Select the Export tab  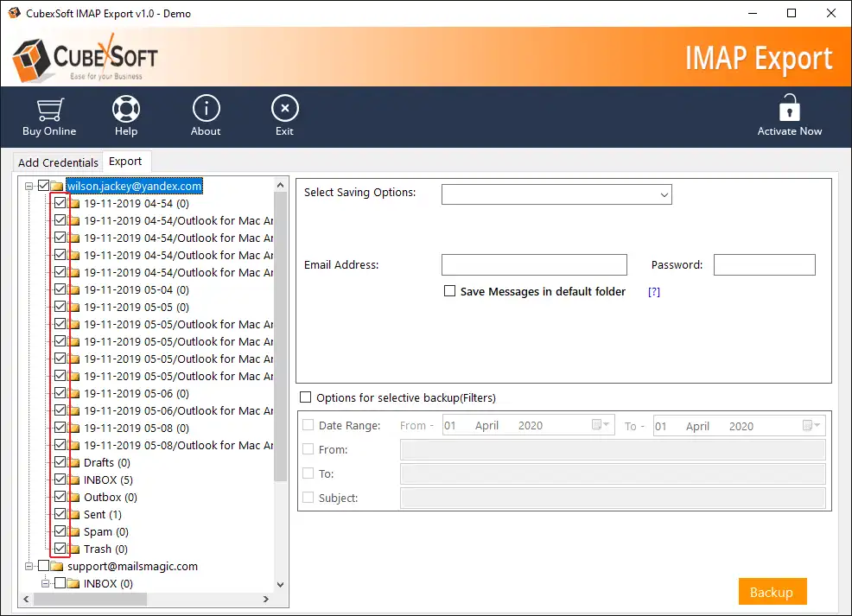coord(126,162)
